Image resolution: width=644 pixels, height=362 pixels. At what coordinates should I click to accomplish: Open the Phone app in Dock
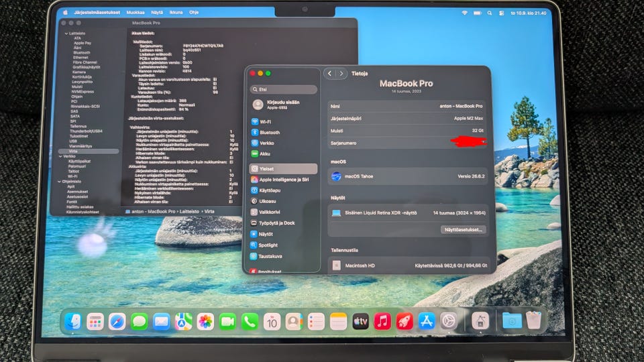coord(250,322)
